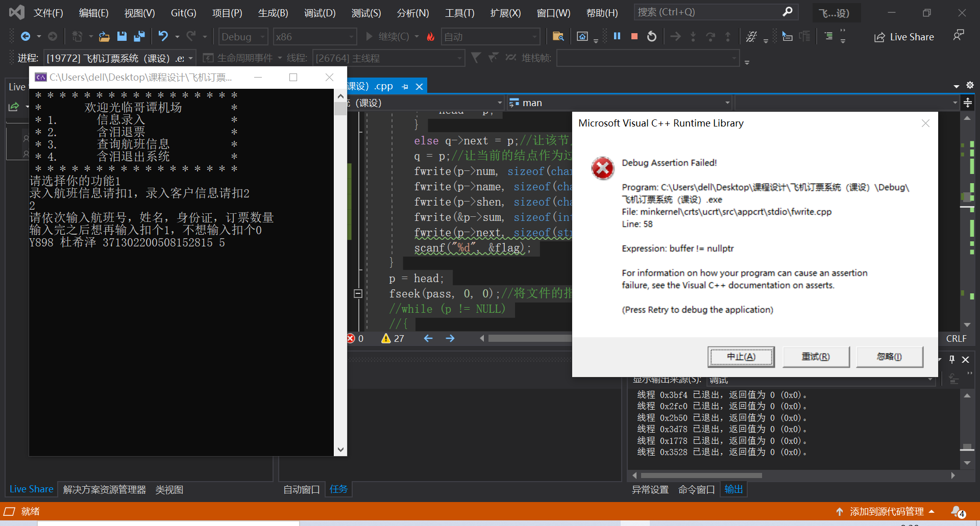Screen dimensions: 980x526
Task: Collapse the fseek code outline box
Action: coord(358,293)
